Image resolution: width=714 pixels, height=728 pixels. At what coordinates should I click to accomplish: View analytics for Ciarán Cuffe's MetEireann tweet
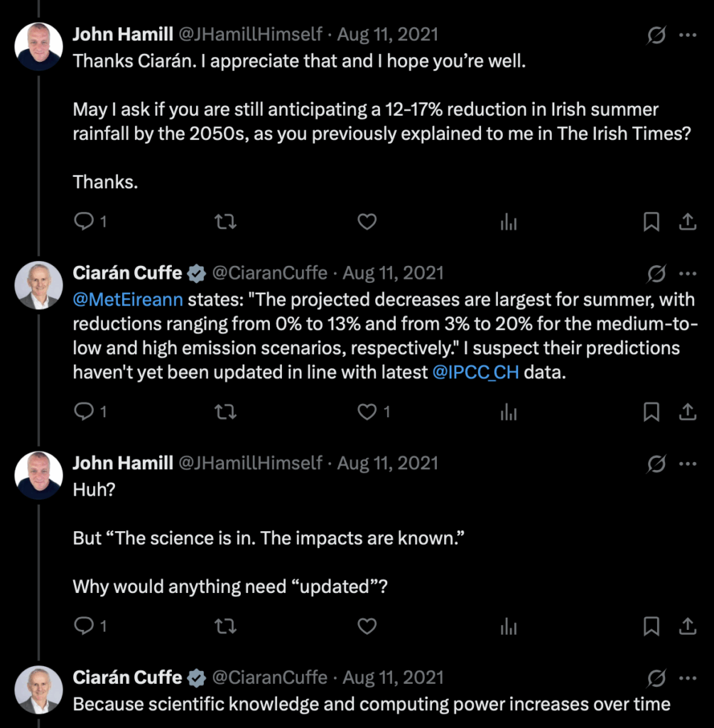509,412
